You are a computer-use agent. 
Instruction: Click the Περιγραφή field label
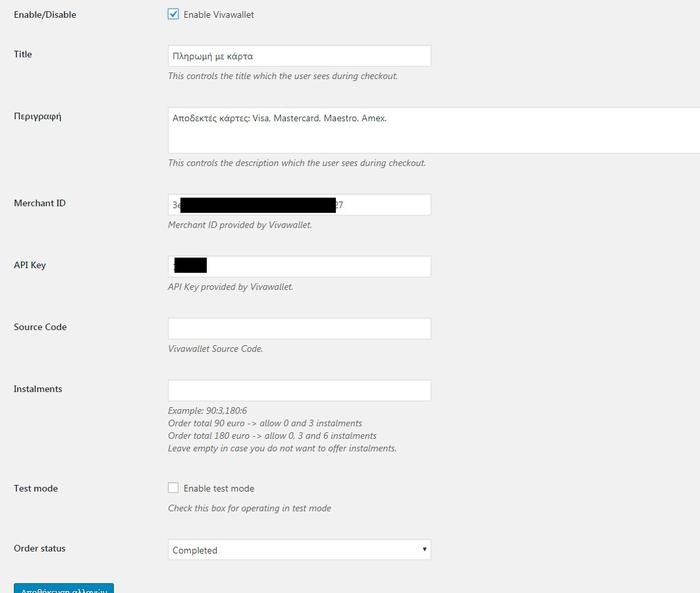38,116
